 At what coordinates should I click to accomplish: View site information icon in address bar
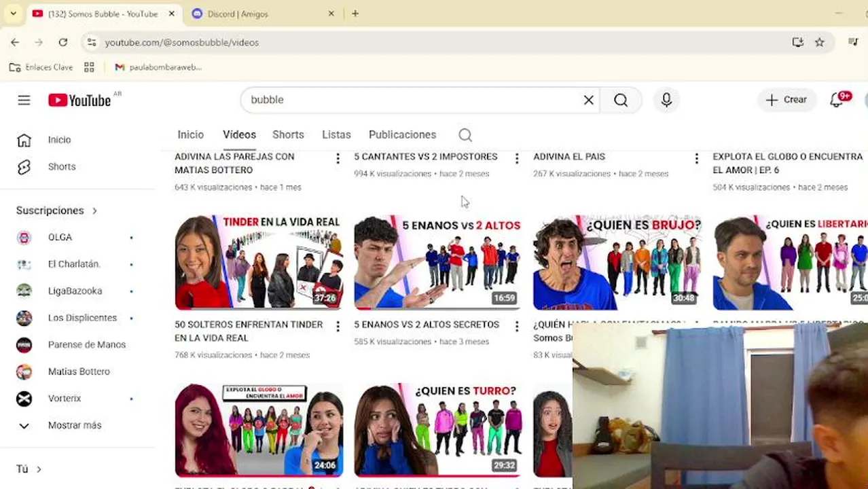(x=92, y=42)
